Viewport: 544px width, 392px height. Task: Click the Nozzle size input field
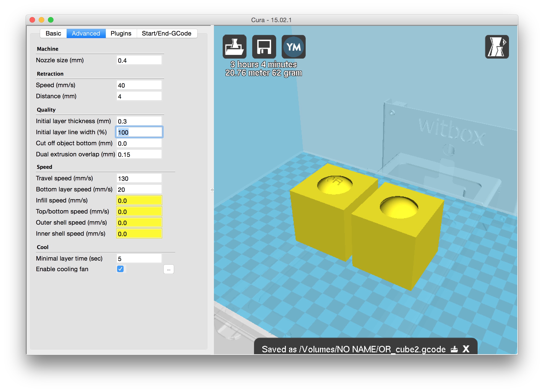tap(139, 60)
